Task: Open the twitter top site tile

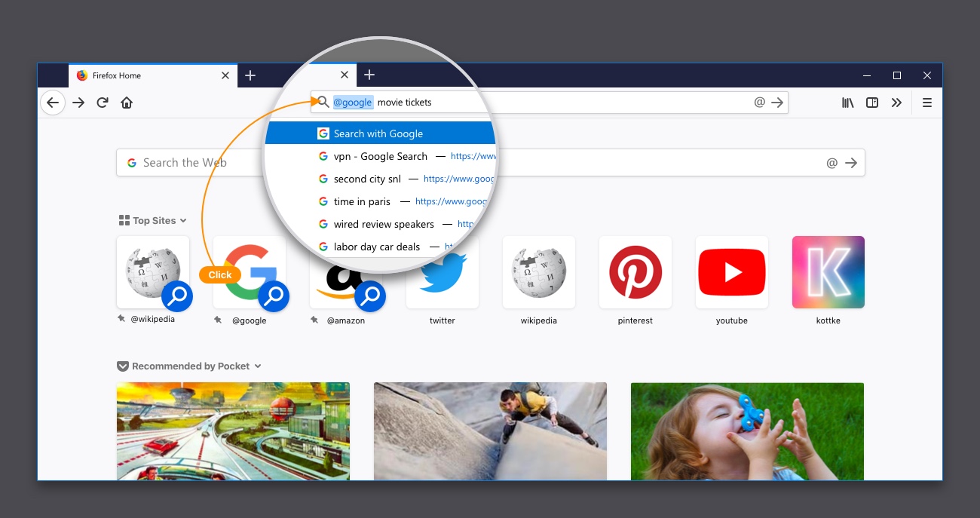Action: point(443,272)
